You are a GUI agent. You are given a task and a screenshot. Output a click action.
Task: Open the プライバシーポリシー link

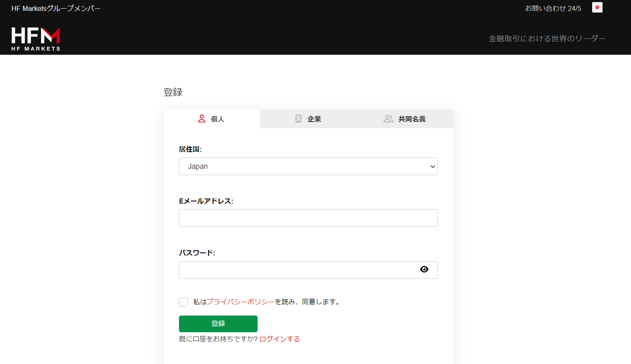coord(241,302)
